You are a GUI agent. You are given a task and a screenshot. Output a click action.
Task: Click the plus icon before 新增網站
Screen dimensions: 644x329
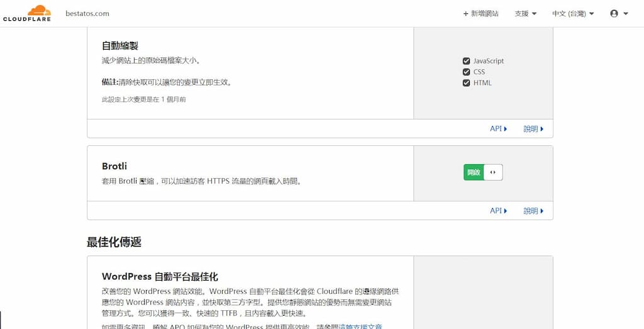coord(465,14)
